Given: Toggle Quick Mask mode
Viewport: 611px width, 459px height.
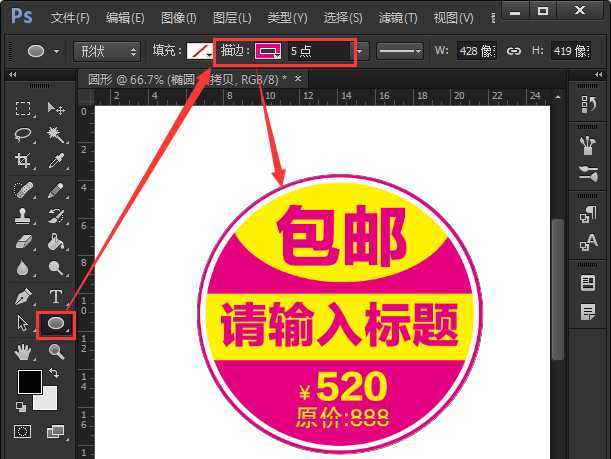Looking at the screenshot, I should pos(22,432).
